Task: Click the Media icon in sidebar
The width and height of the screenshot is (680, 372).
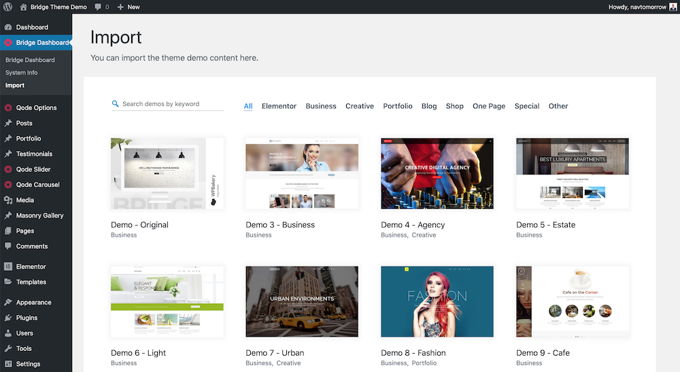Action: (x=8, y=200)
